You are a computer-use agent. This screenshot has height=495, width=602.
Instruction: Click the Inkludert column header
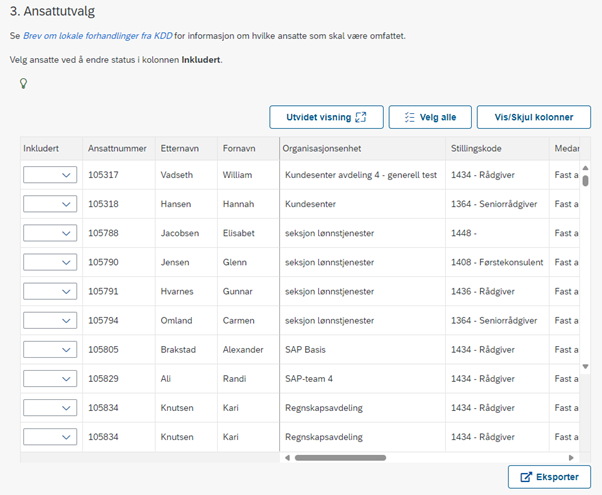point(51,149)
